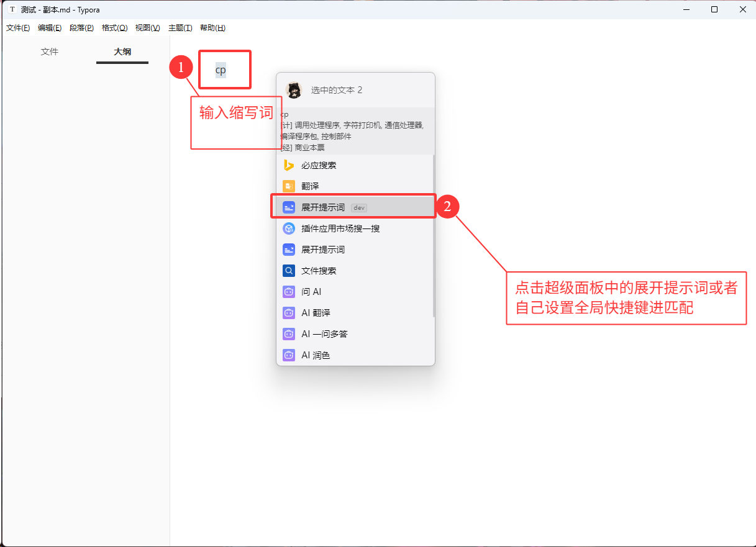Choose 展开提示词 with the dev tag

354,207
